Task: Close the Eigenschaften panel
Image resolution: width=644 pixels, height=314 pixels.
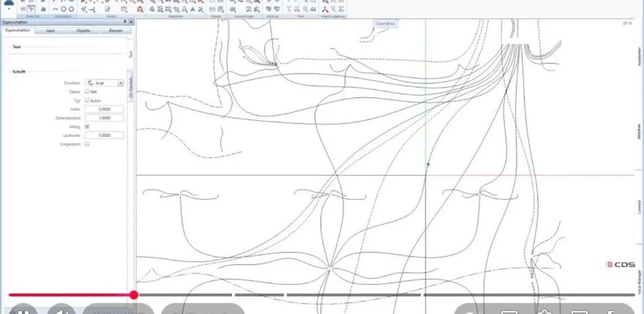Action: (131, 22)
